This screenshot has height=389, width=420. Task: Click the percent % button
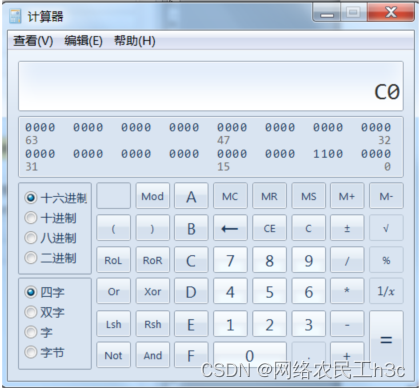(x=386, y=260)
